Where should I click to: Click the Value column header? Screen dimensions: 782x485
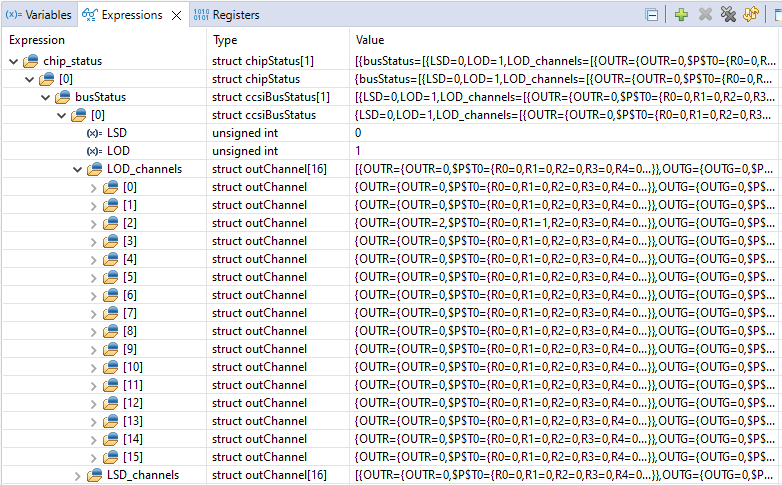[370, 40]
